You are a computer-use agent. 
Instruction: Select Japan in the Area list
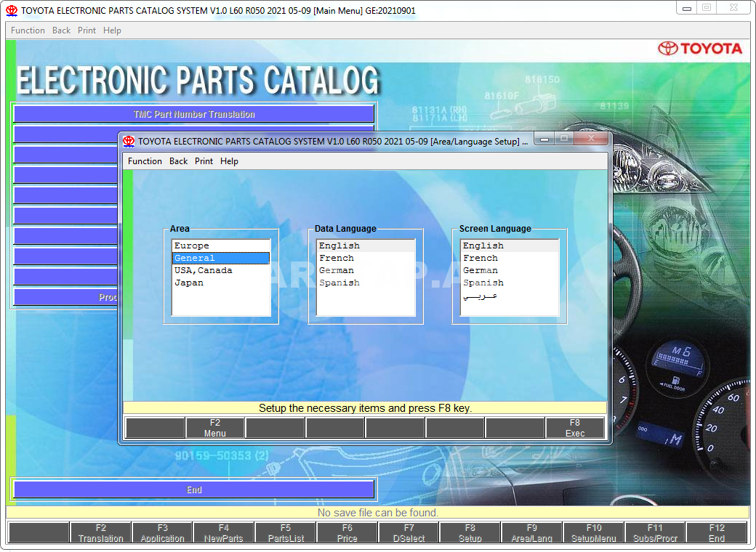pyautogui.click(x=221, y=283)
